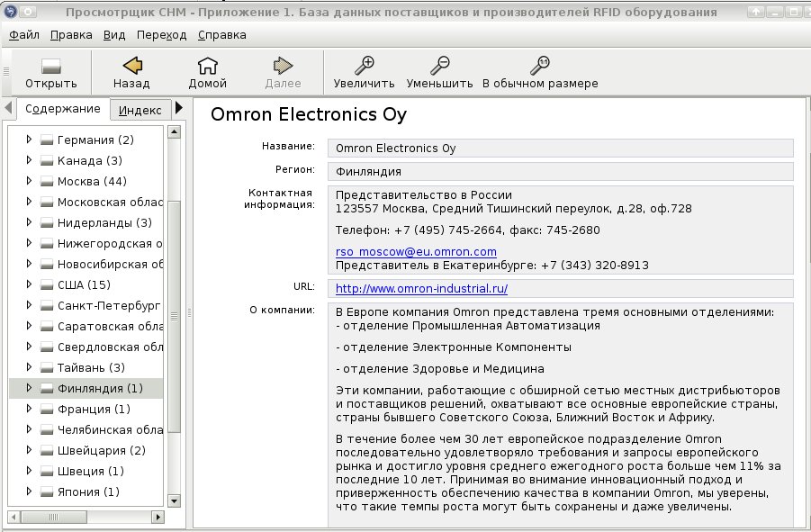The width and height of the screenshot is (811, 532).
Task: Switch to the Индекс tab
Action: click(140, 110)
